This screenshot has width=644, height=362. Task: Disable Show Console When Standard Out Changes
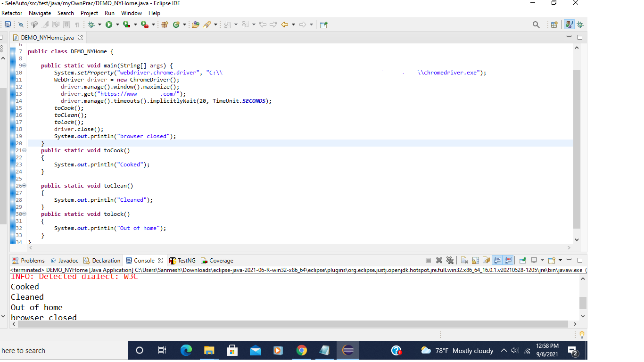pyautogui.click(x=498, y=260)
